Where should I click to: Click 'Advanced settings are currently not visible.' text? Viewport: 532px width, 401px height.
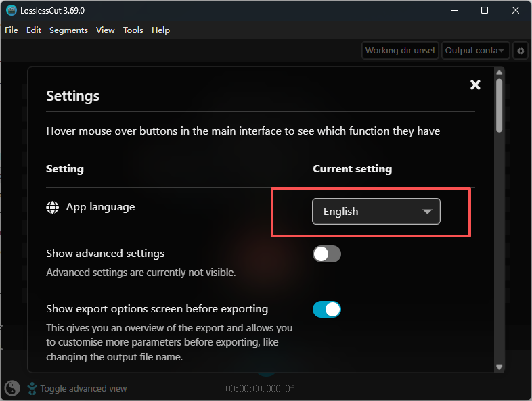click(x=141, y=273)
